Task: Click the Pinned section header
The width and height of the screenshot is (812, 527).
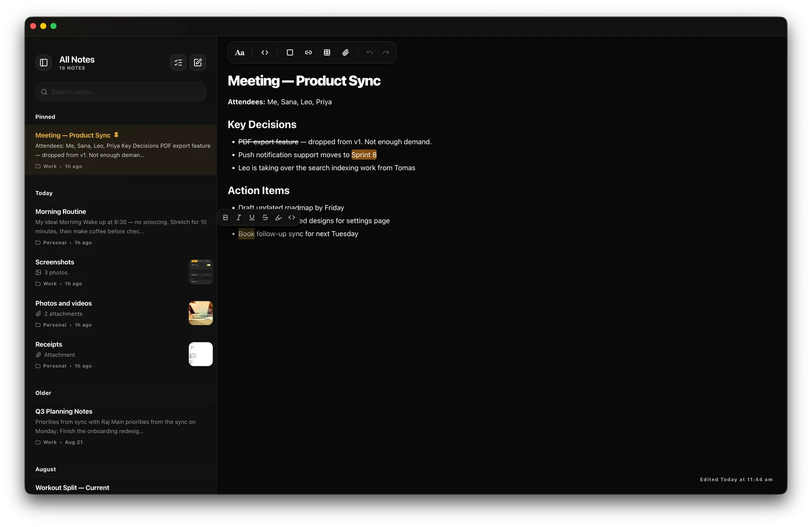Action: tap(45, 117)
